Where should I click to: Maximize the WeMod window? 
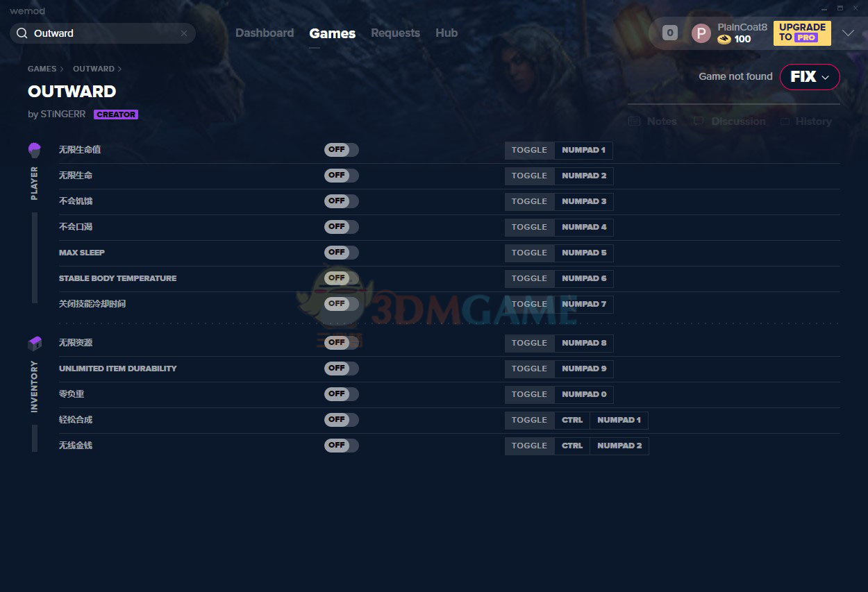[840, 8]
